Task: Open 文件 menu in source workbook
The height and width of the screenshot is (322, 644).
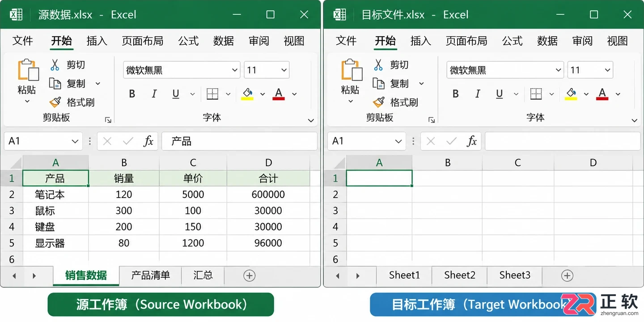Action: click(23, 41)
